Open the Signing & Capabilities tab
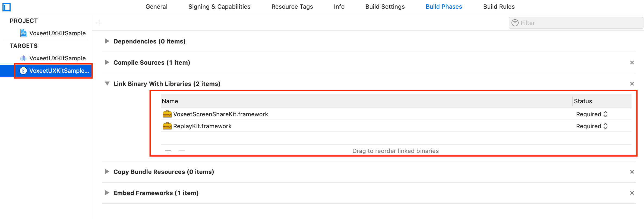 pos(219,7)
